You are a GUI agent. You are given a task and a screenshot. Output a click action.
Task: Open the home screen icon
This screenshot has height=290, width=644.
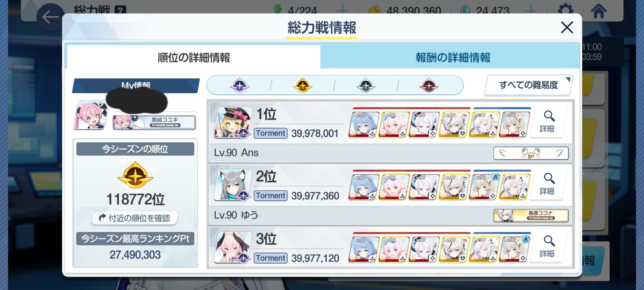tap(599, 11)
